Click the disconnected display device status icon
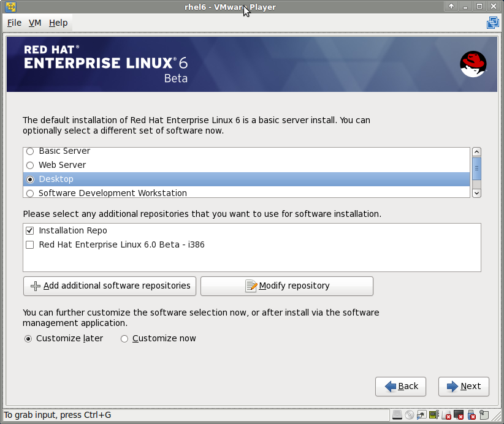Image resolution: width=504 pixels, height=424 pixels. coord(459,415)
